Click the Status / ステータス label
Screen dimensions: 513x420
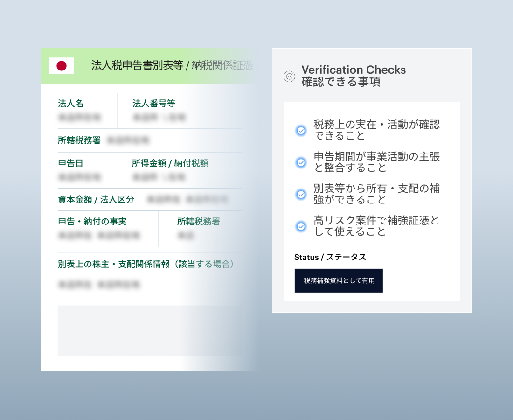[x=330, y=257]
